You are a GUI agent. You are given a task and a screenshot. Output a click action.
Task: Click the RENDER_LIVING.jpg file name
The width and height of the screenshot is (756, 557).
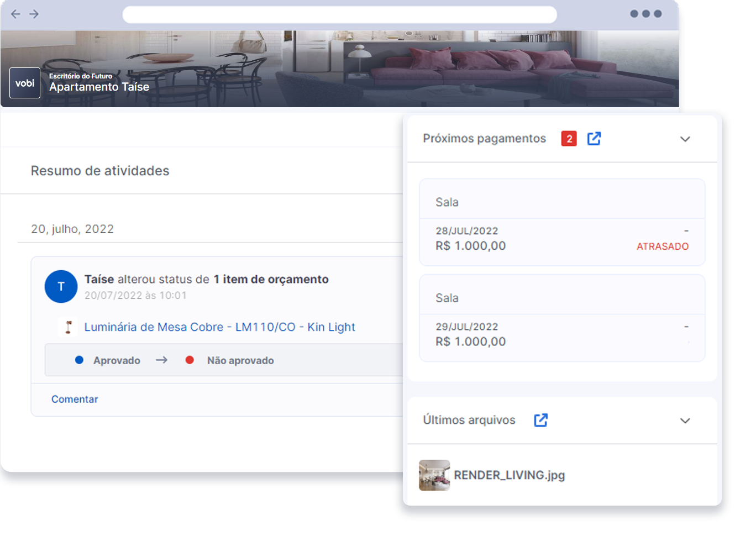tap(509, 475)
